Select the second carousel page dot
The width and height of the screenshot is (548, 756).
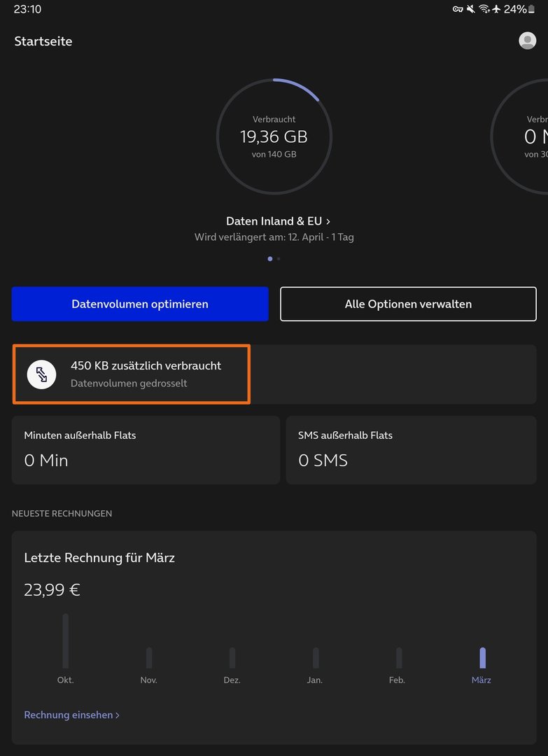[279, 259]
